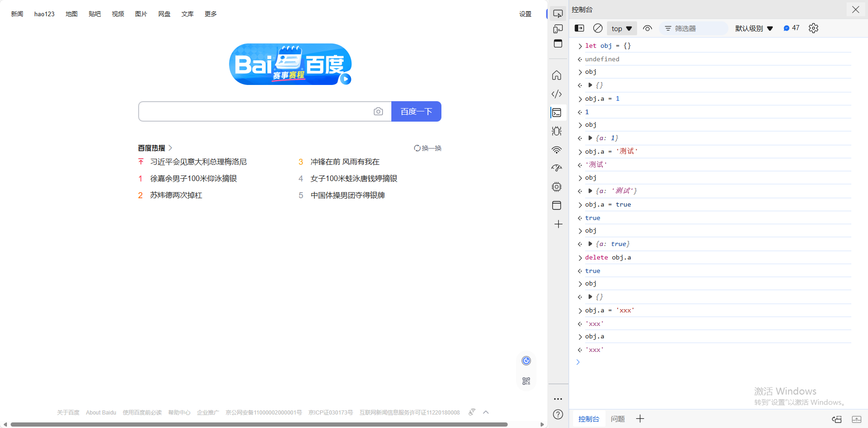Open the top JavaScript context dropdown
868x428 pixels.
(622, 28)
